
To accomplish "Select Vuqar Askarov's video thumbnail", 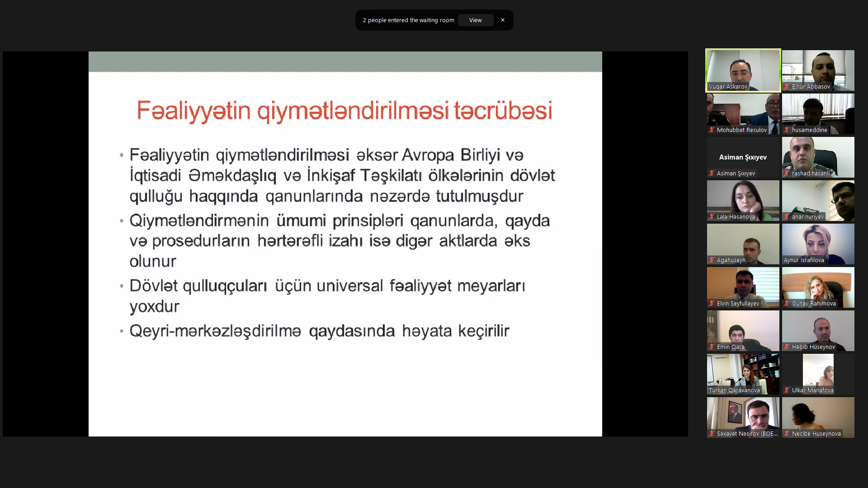I will (743, 70).
